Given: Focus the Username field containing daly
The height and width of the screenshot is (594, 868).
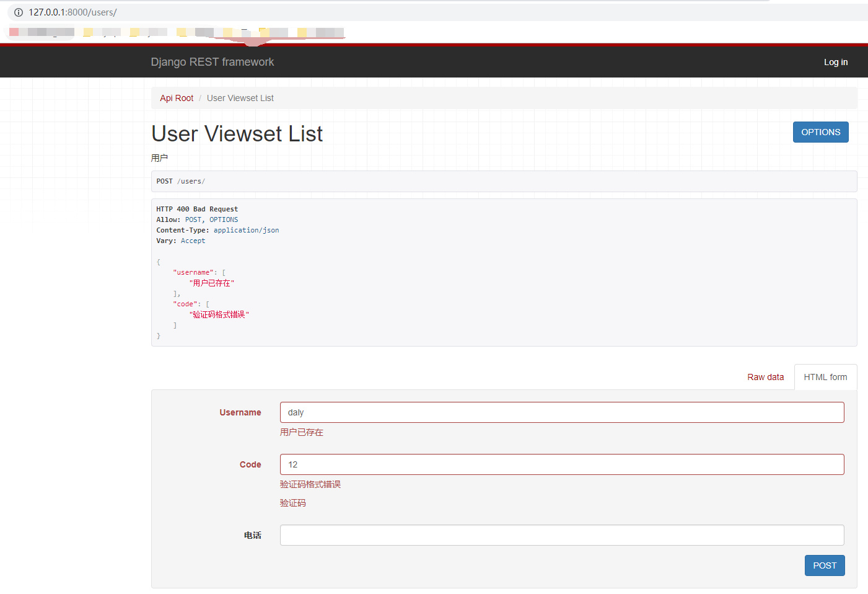Looking at the screenshot, I should tap(561, 412).
